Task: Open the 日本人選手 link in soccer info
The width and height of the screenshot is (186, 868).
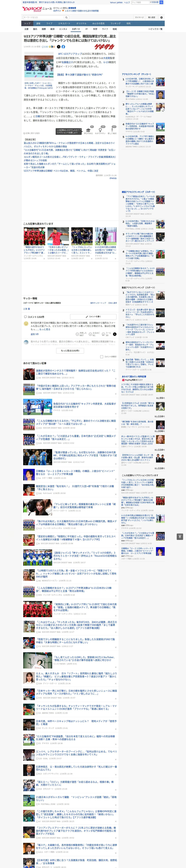Action: tap(112, 303)
